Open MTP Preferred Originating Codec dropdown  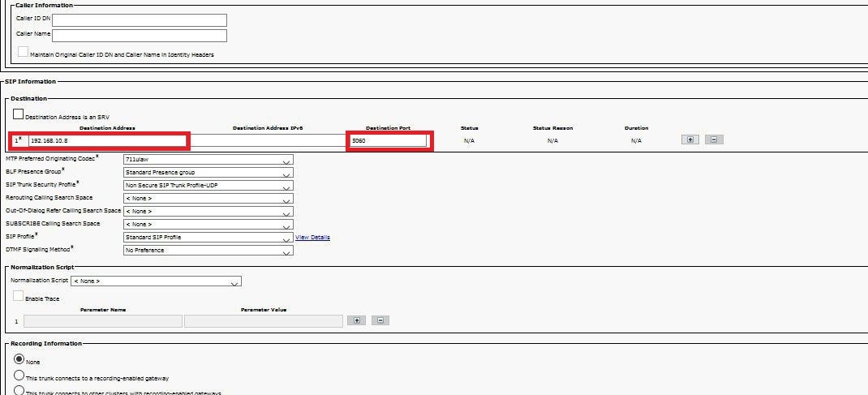coord(208,159)
